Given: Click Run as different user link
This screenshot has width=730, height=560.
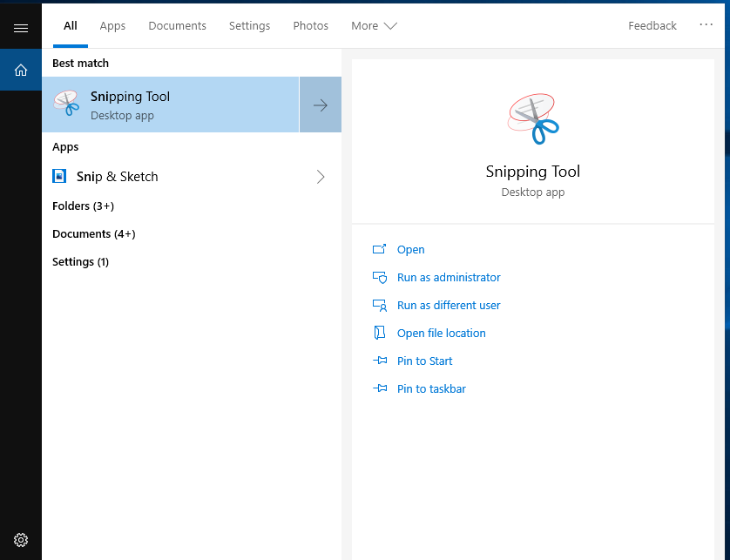Looking at the screenshot, I should pyautogui.click(x=449, y=306).
